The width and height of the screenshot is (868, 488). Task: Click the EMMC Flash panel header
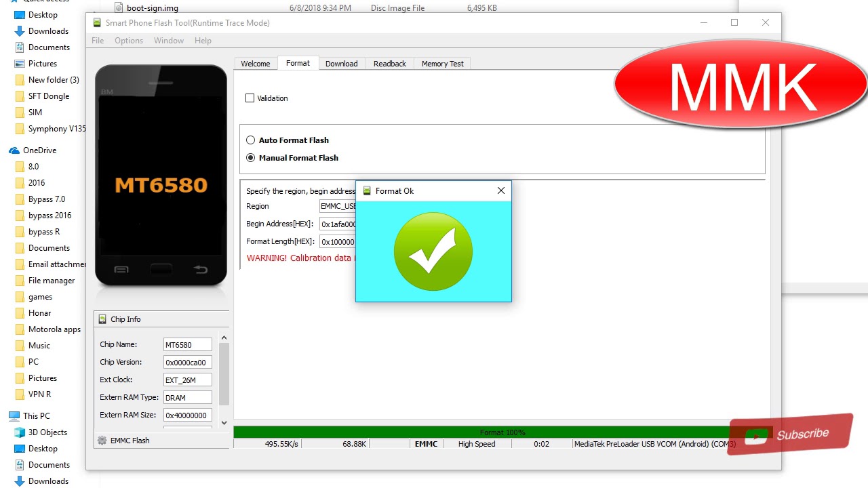161,441
